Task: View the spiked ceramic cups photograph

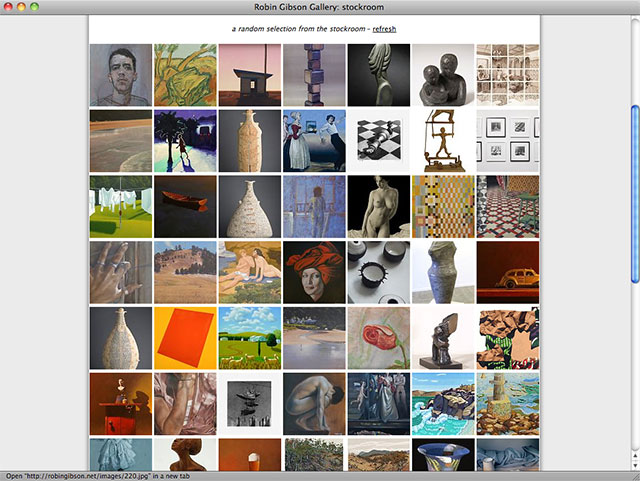Action: [x=379, y=272]
